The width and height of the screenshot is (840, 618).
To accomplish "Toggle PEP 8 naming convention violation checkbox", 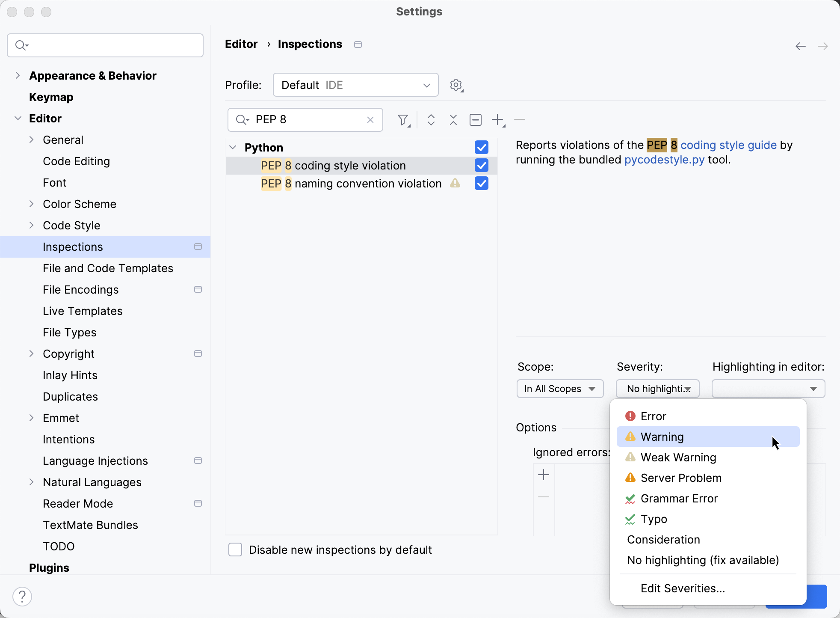I will tap(481, 184).
